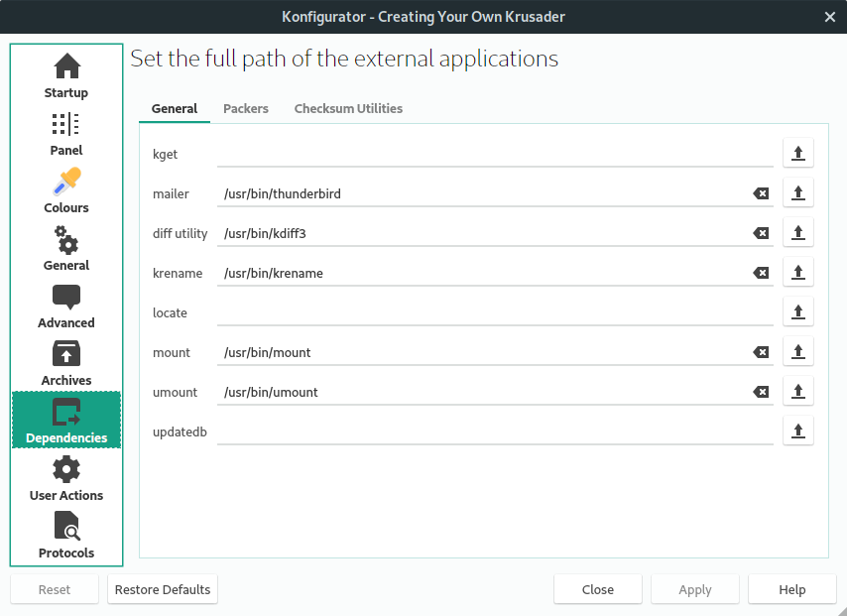847x616 pixels.
Task: Close the Konfigurator dialog with Close button
Action: [597, 589]
